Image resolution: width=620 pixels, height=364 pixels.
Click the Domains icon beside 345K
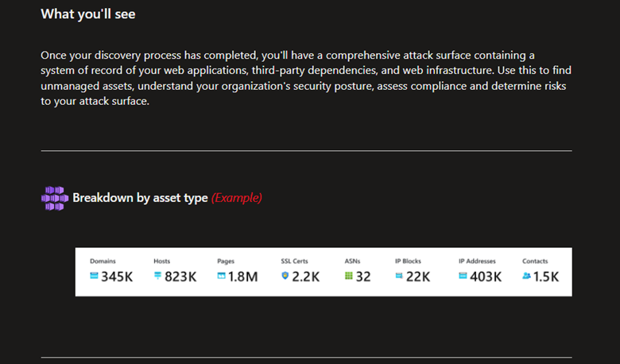click(94, 276)
